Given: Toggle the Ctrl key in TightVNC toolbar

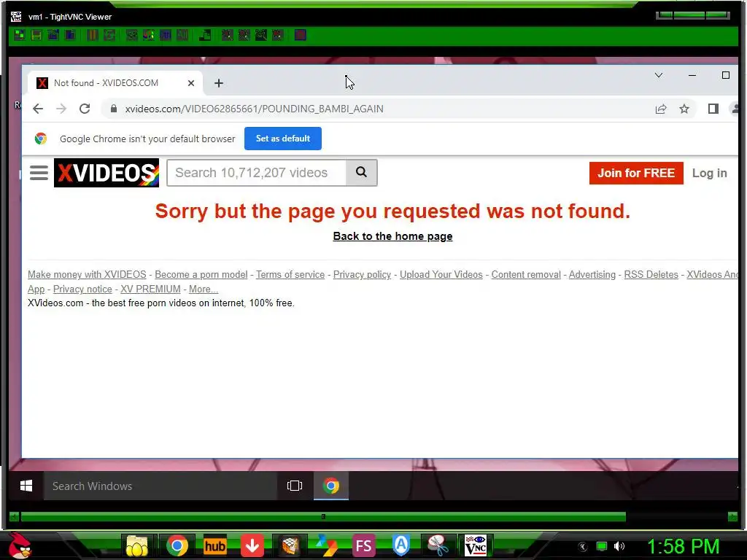Looking at the screenshot, I should pos(166,35).
